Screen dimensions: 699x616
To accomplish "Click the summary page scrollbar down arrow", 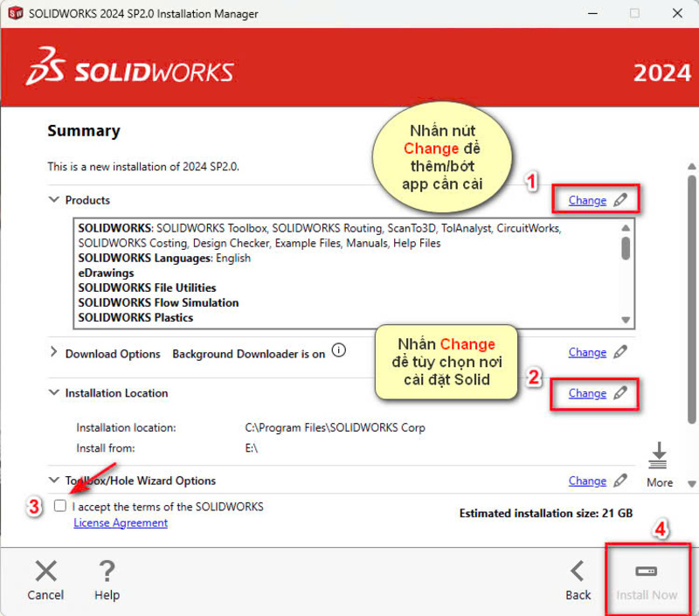I will (691, 484).
